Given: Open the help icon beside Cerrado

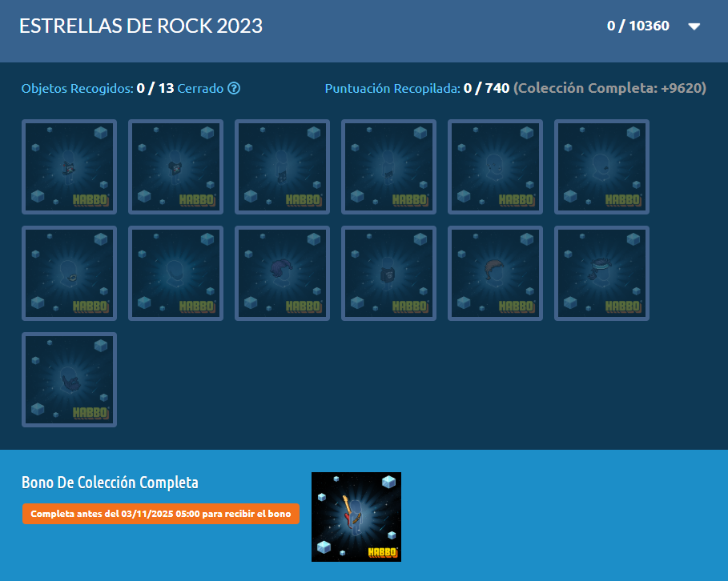Looking at the screenshot, I should click(234, 88).
